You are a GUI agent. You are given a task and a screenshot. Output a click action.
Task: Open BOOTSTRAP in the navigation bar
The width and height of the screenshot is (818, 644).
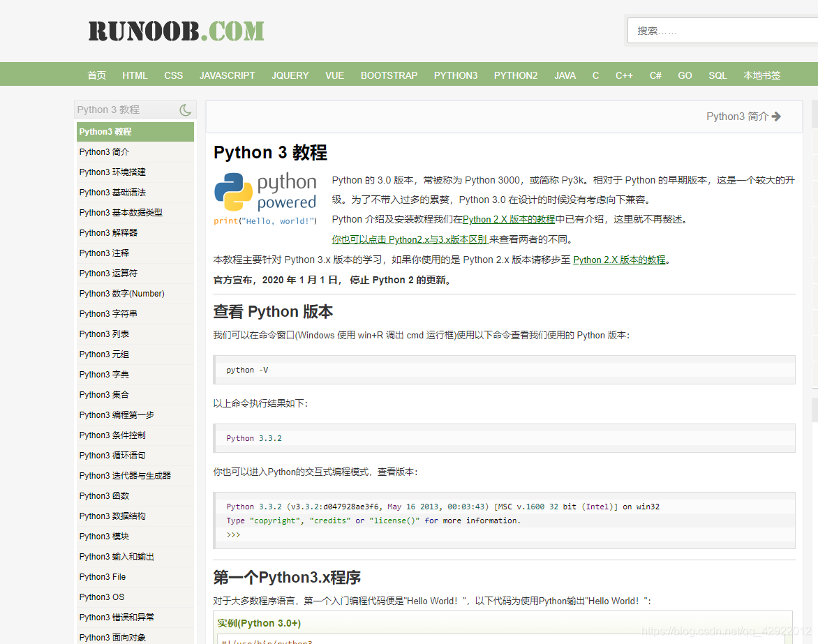coord(389,75)
